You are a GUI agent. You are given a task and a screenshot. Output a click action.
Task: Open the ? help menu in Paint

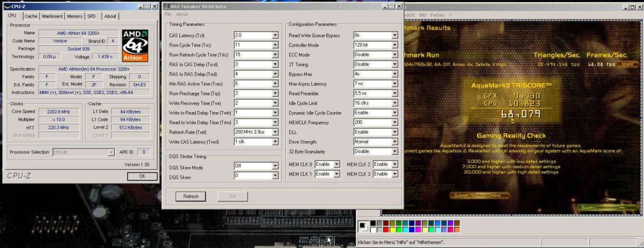pyautogui.click(x=450, y=15)
